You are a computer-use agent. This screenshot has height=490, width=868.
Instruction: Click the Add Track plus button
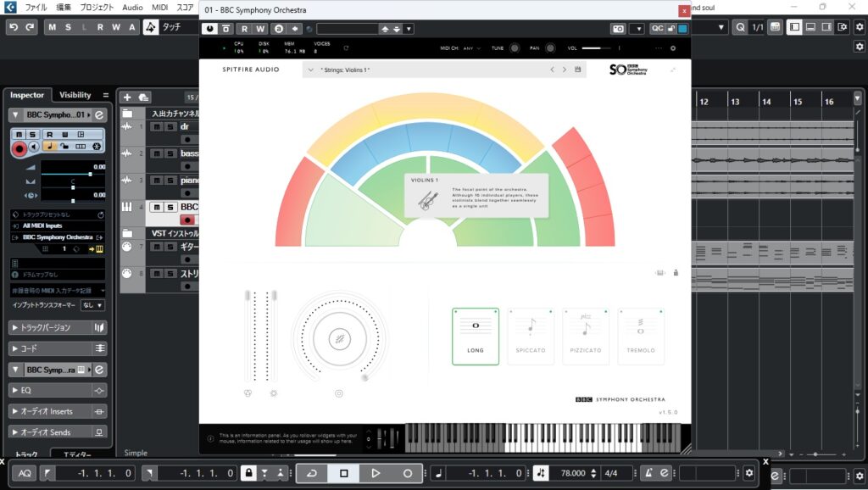click(x=127, y=97)
